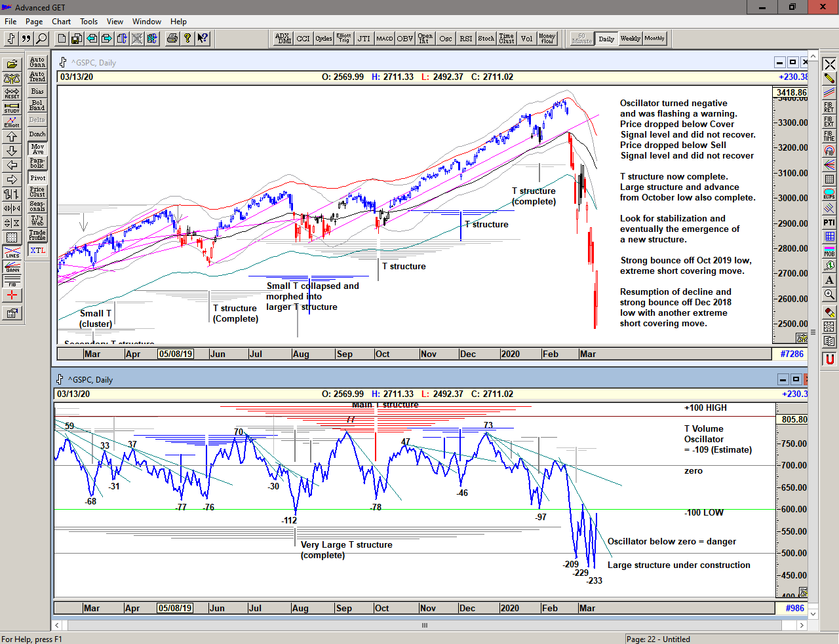Click the print chart icon
Screen dimensions: 839x644
pyautogui.click(x=172, y=39)
